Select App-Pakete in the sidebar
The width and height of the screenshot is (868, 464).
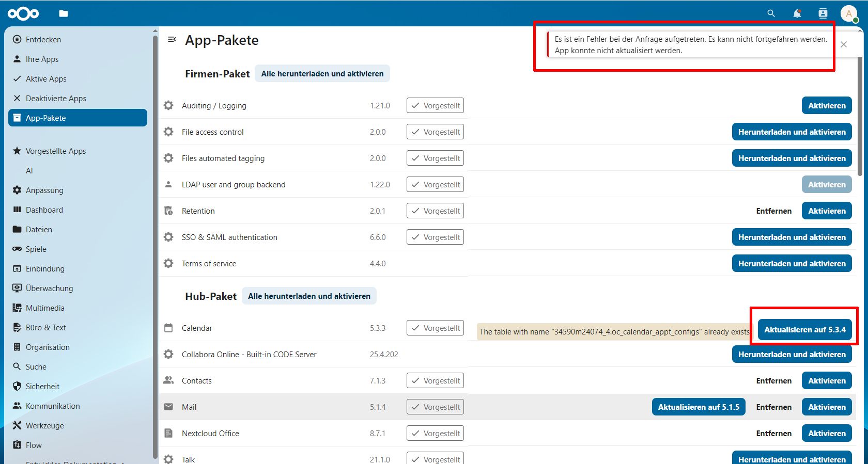(x=78, y=118)
